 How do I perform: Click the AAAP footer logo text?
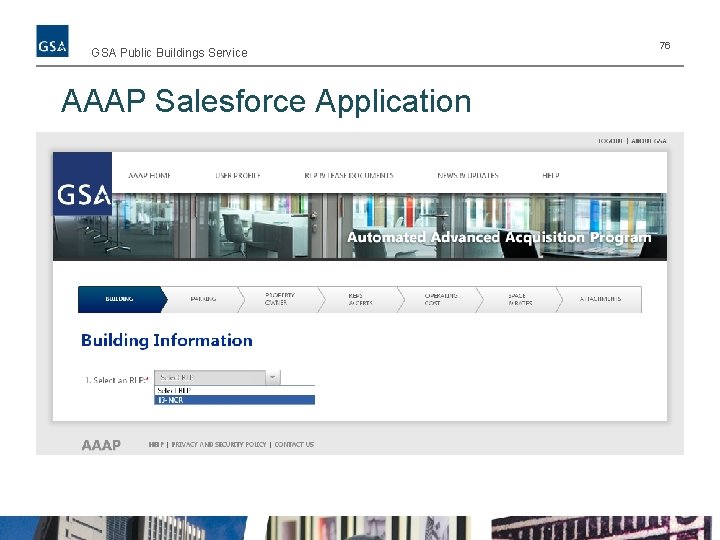[x=101, y=445]
